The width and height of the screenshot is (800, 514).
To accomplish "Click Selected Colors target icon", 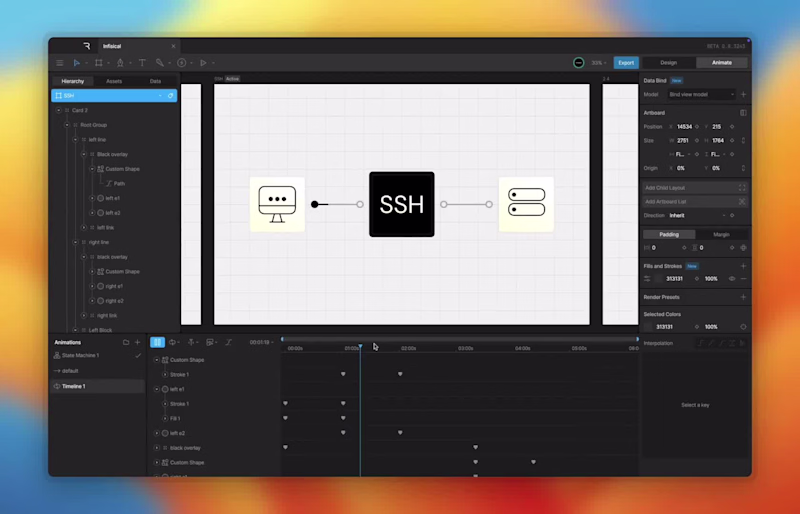I will (743, 327).
